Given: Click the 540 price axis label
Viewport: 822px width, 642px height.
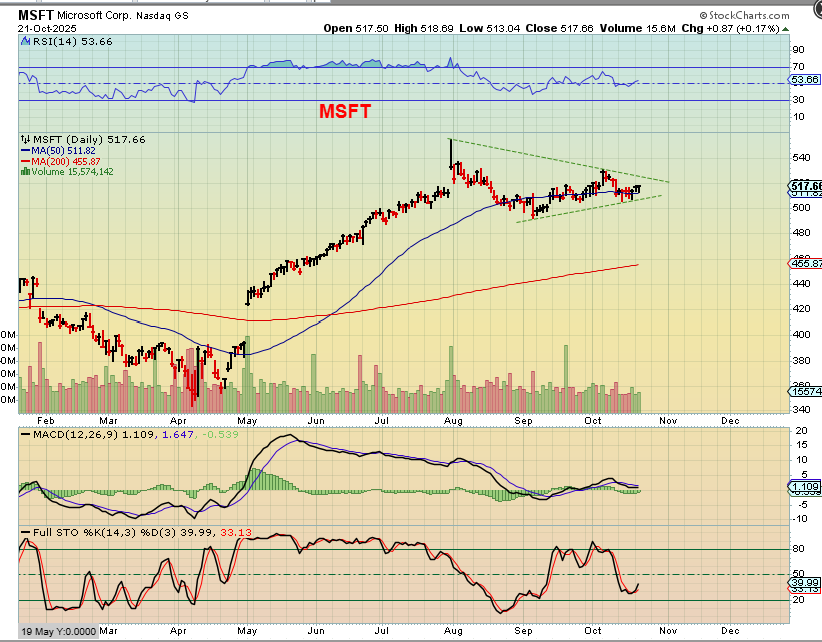Looking at the screenshot, I should pos(801,157).
